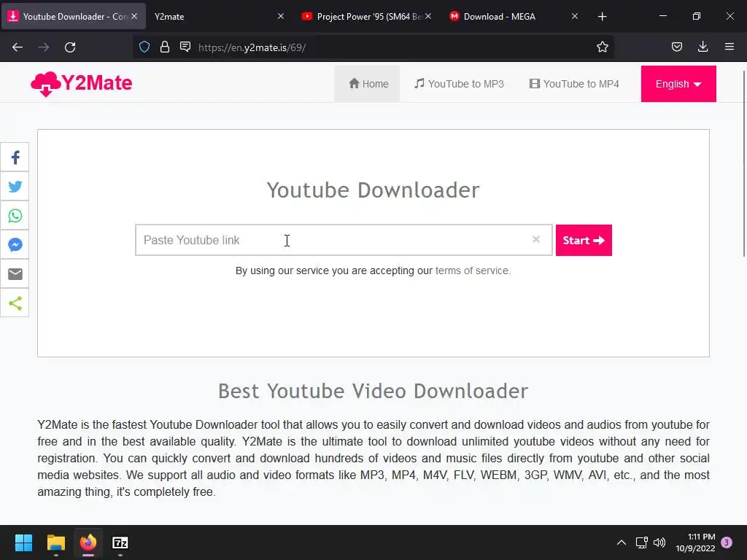The image size is (747, 560).
Task: Open a new tab with the plus icon
Action: point(602,17)
